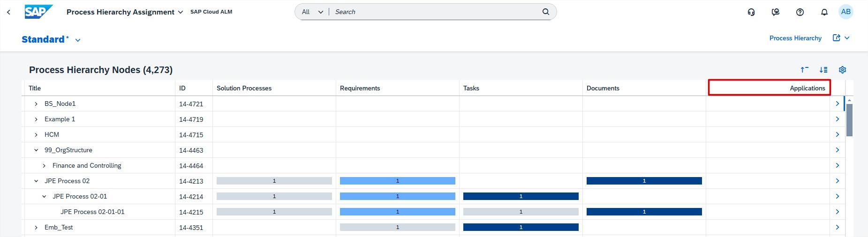Open the AB user profile avatar
Image resolution: width=868 pixels, height=237 pixels.
point(845,12)
